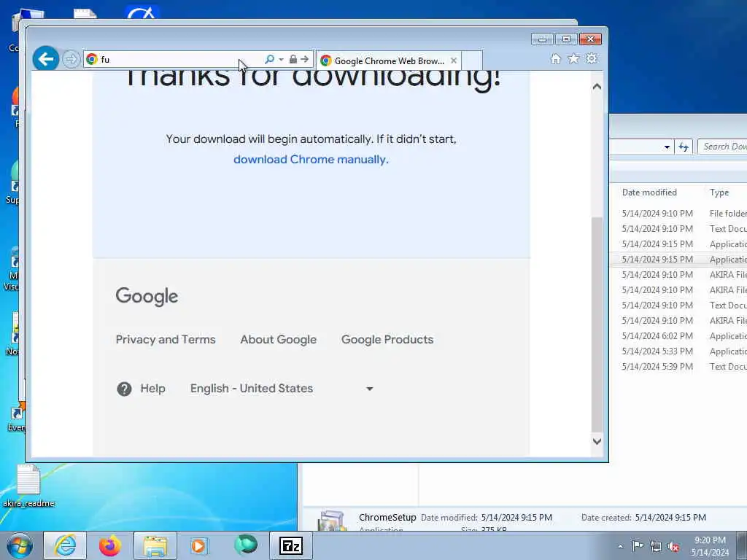Click network tray icon
This screenshot has width=747, height=560.
point(656,546)
